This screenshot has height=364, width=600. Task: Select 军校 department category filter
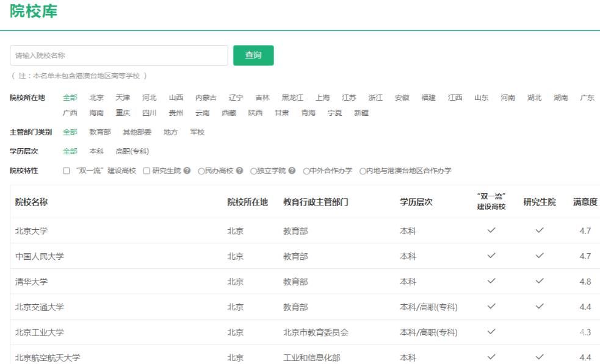pyautogui.click(x=197, y=132)
